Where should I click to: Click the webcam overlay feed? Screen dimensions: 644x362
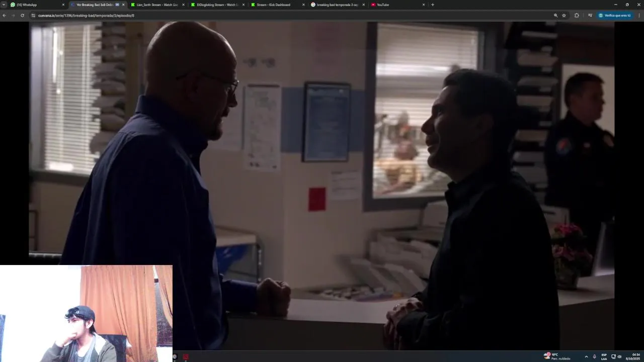(86, 314)
